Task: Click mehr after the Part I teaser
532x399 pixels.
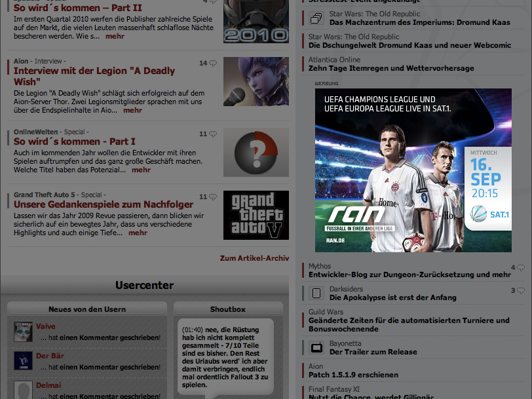Action: 141,170
